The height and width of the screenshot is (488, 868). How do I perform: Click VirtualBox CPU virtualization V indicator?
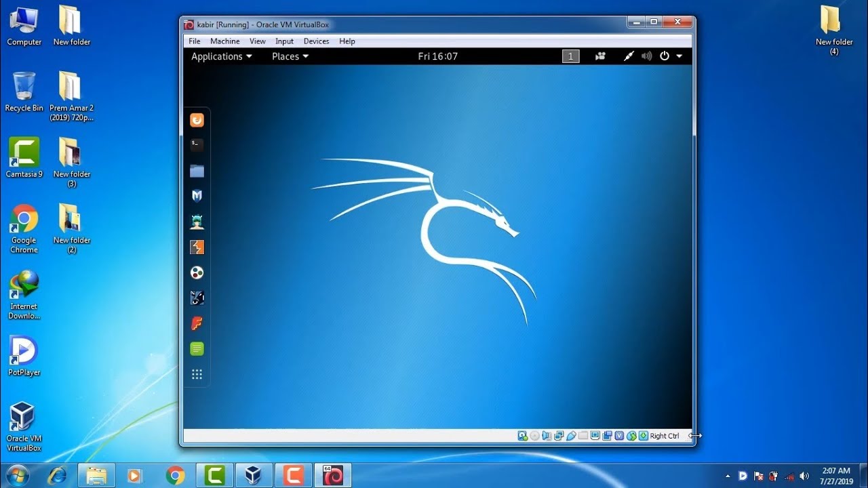(x=619, y=436)
